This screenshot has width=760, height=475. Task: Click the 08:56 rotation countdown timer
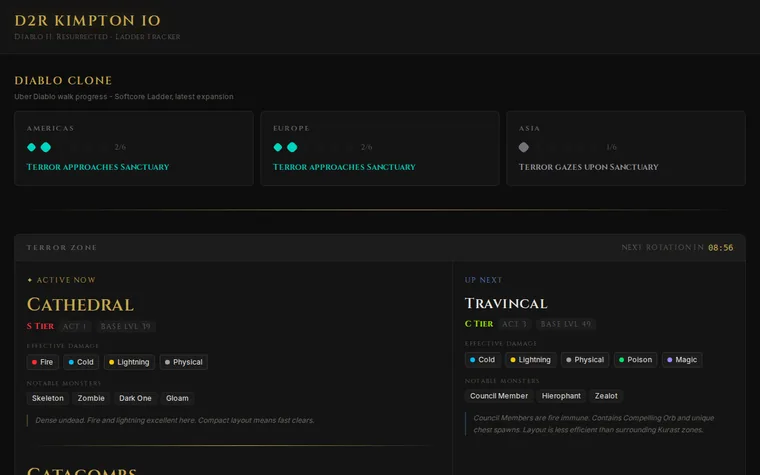click(x=720, y=248)
